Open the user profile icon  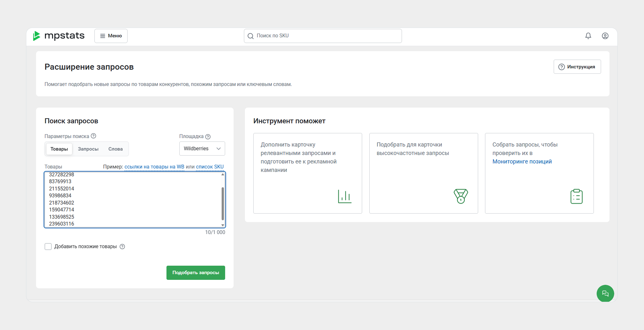coord(605,36)
